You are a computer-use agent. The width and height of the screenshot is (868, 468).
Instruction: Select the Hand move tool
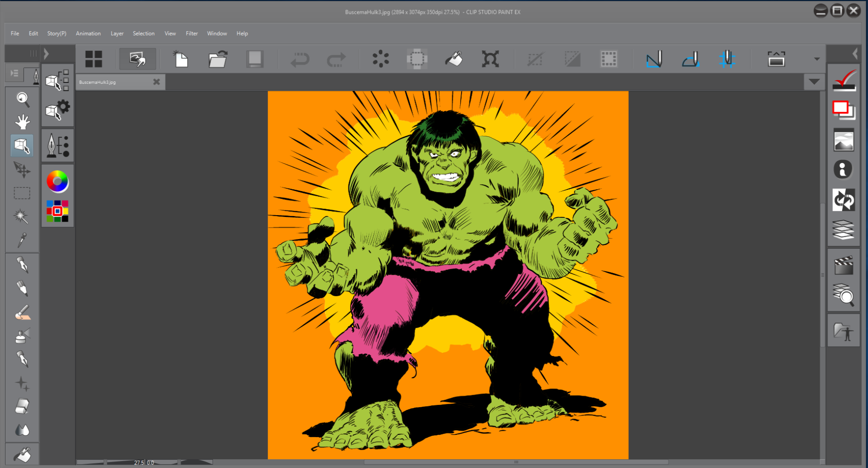pos(22,122)
